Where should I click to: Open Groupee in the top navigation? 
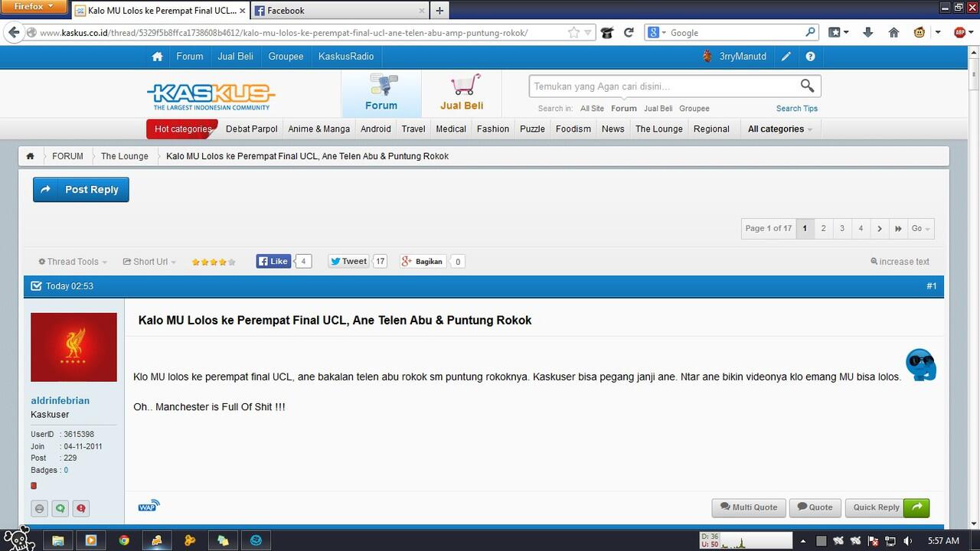click(286, 57)
